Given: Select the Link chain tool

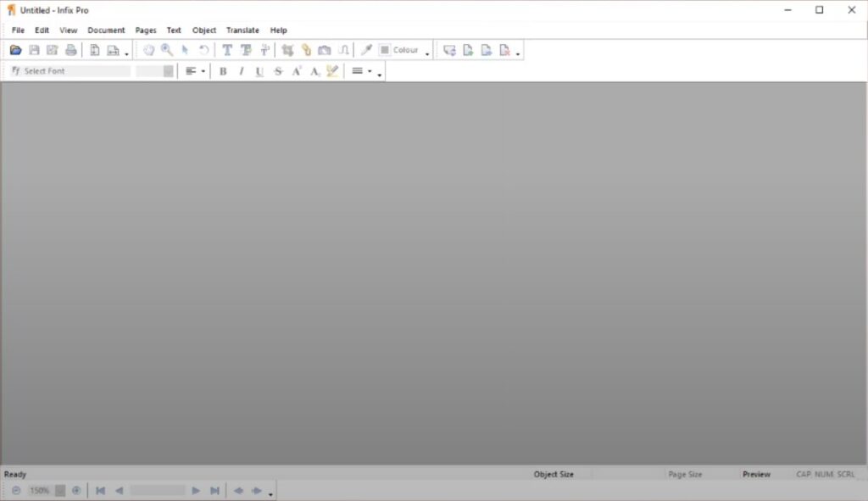Looking at the screenshot, I should click(x=306, y=50).
